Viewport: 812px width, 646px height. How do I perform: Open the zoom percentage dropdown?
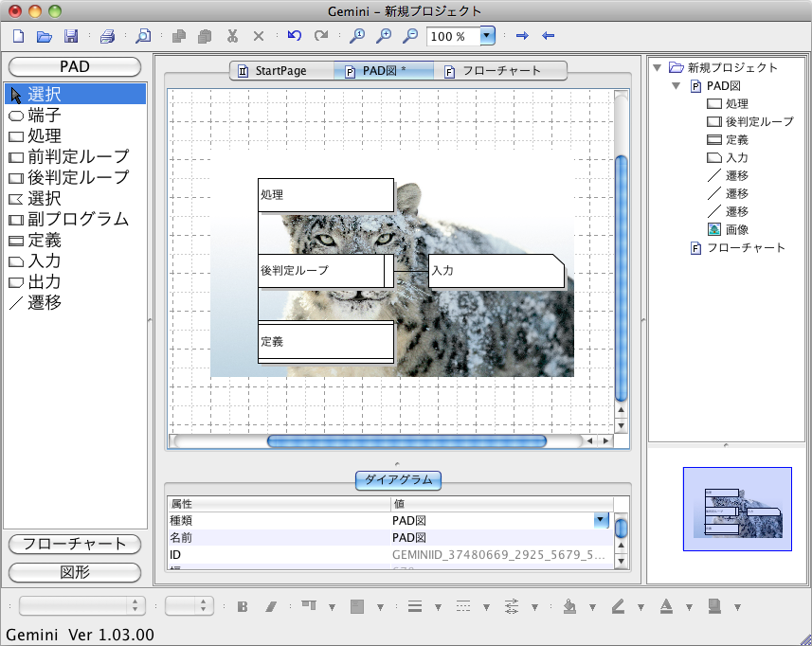tap(487, 36)
